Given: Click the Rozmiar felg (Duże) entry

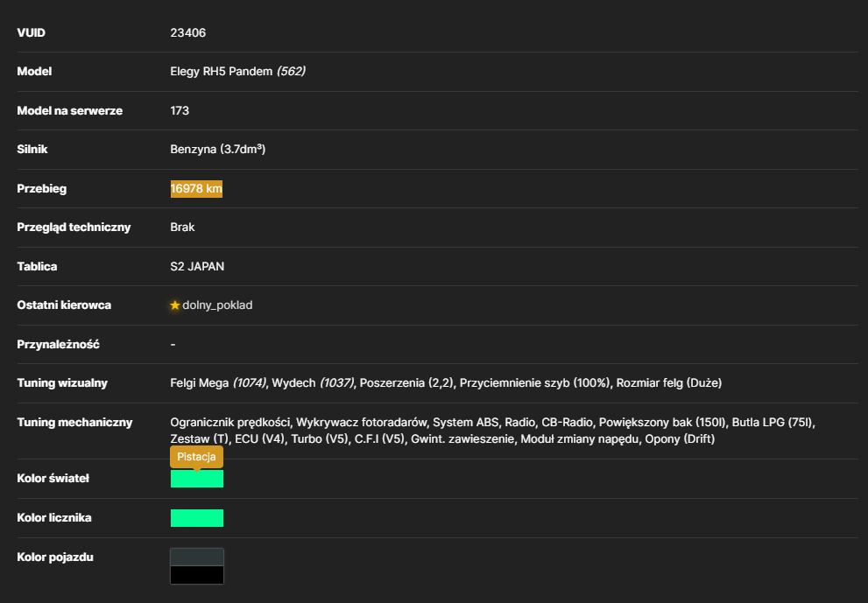Looking at the screenshot, I should (669, 382).
